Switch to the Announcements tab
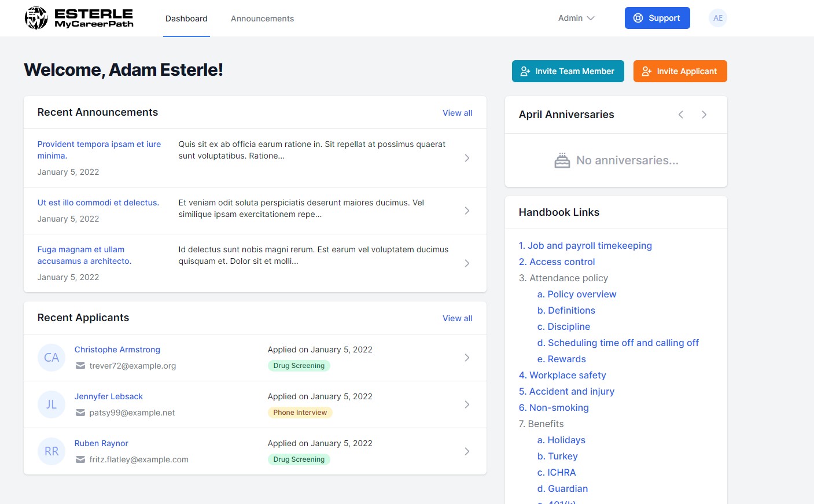Viewport: 814px width, 504px height. 262,19
